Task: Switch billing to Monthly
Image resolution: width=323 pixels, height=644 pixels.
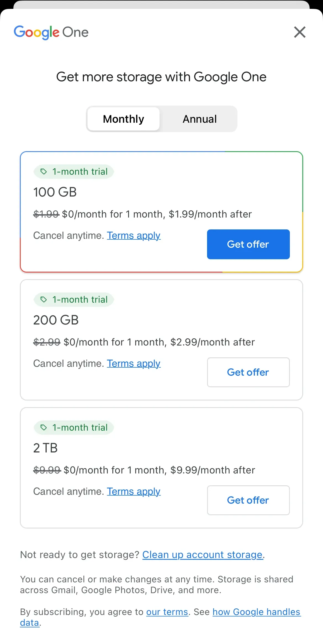Action: click(x=123, y=119)
